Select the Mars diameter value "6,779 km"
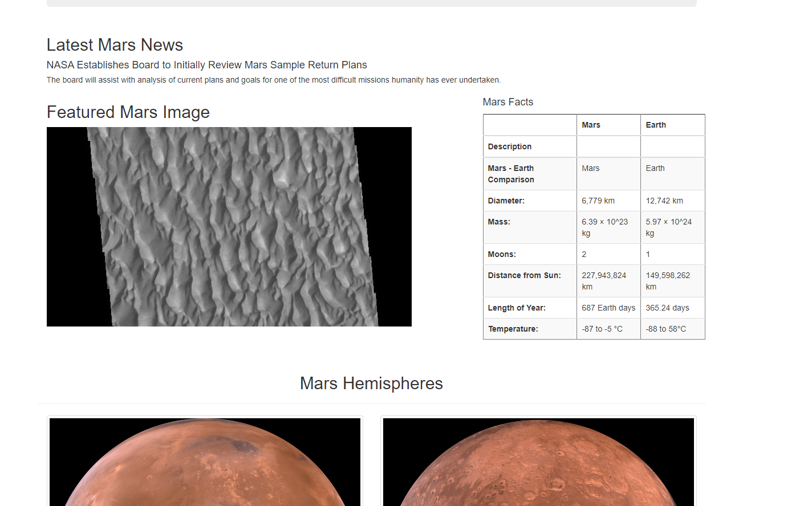Viewport: 812px width, 506px height. click(598, 201)
